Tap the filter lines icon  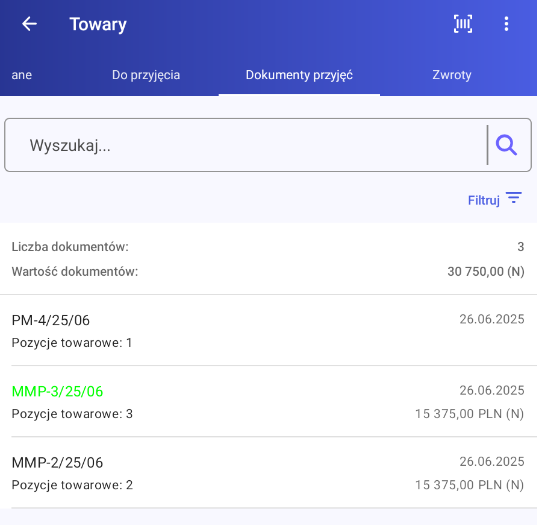514,198
